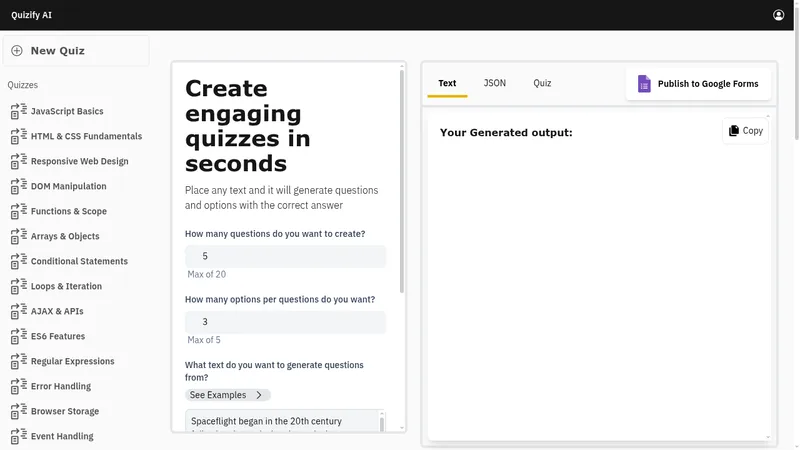Open the Regular Expressions quiz
The width and height of the screenshot is (800, 450).
pos(72,361)
